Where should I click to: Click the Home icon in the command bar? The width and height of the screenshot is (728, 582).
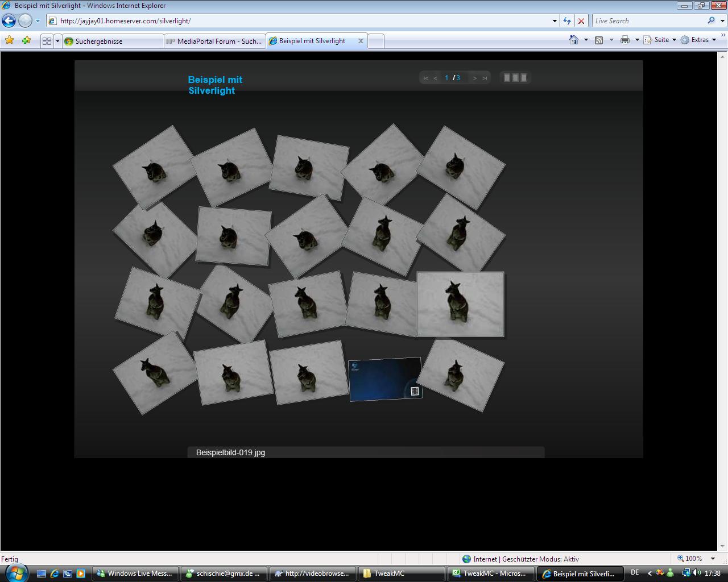coord(574,40)
